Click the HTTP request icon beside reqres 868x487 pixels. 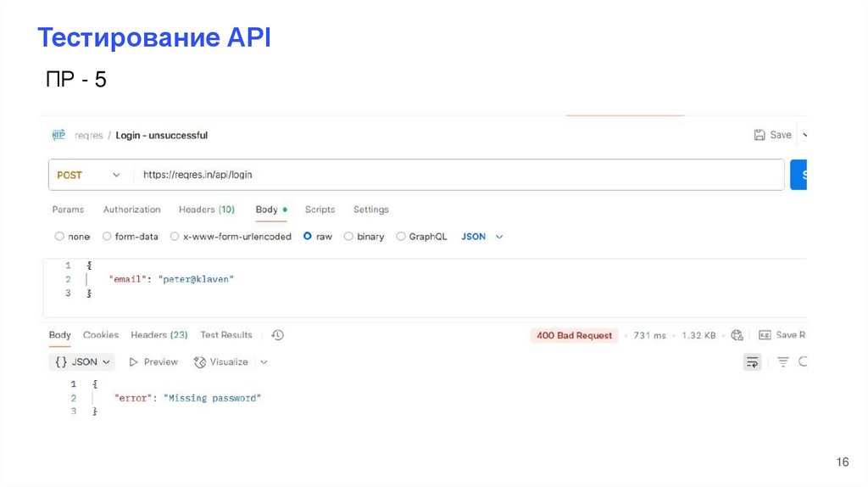[x=58, y=135]
